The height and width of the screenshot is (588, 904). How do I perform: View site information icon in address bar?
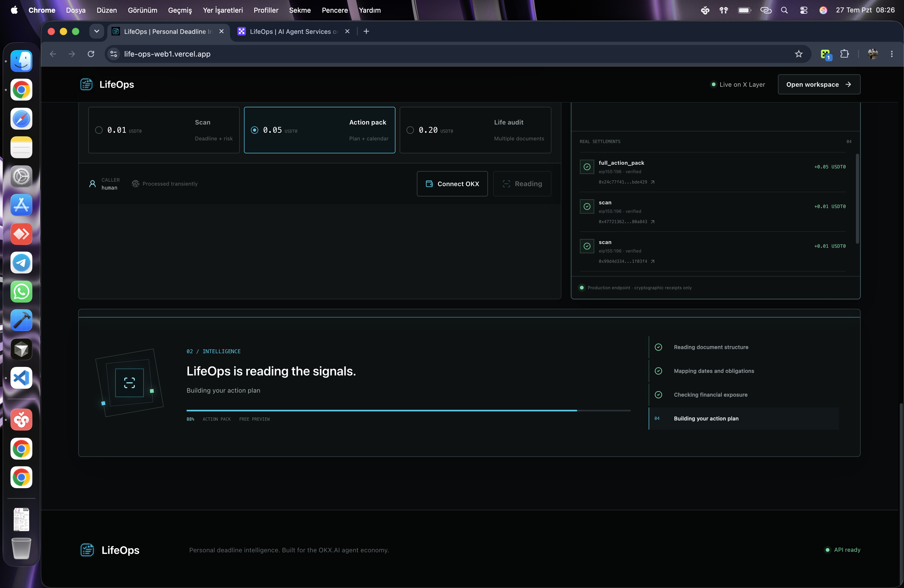[x=114, y=54]
